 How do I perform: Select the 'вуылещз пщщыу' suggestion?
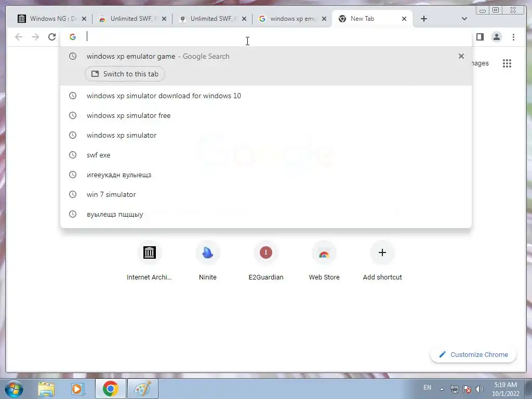266,214
